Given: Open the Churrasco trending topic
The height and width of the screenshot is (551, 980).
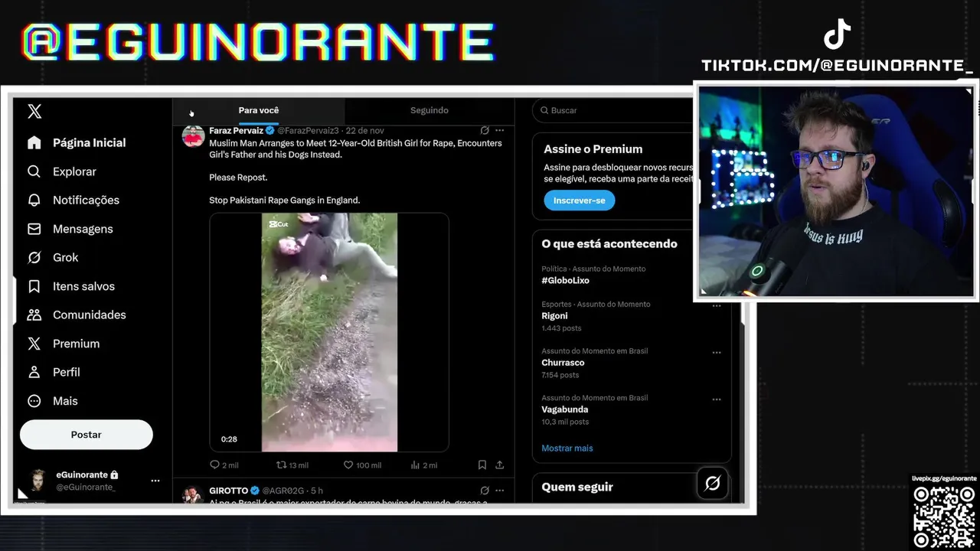Looking at the screenshot, I should pos(563,363).
